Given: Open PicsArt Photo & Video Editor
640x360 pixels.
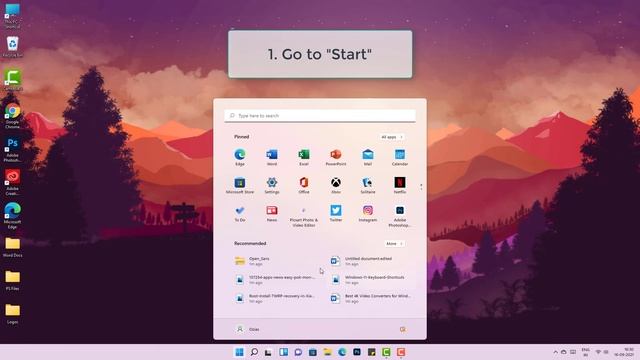Looking at the screenshot, I should [x=304, y=216].
